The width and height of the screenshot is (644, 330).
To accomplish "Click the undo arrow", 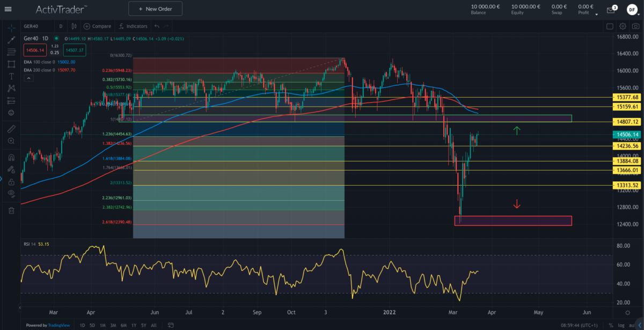I will pos(157,26).
